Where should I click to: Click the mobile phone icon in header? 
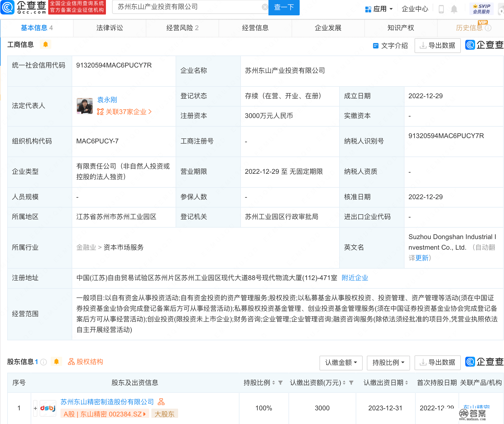click(x=441, y=9)
